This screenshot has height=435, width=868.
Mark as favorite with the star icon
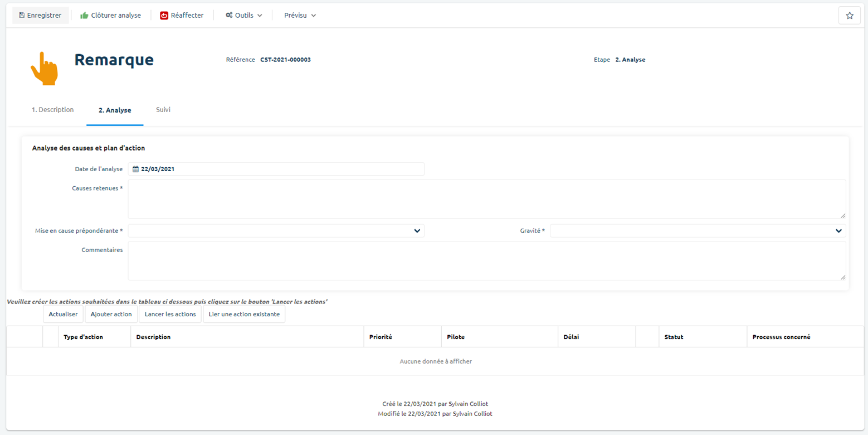point(849,16)
